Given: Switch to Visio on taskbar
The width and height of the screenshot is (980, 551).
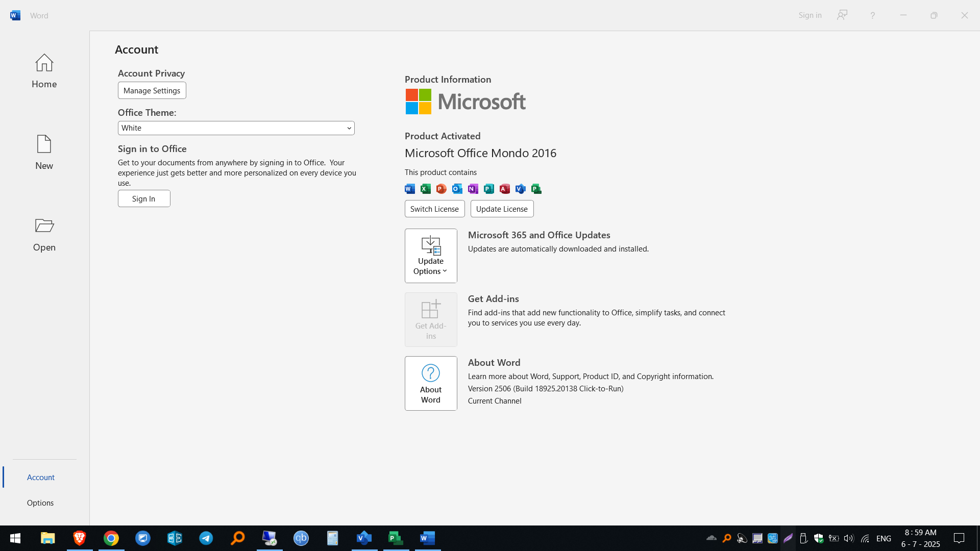Looking at the screenshot, I should 364,538.
